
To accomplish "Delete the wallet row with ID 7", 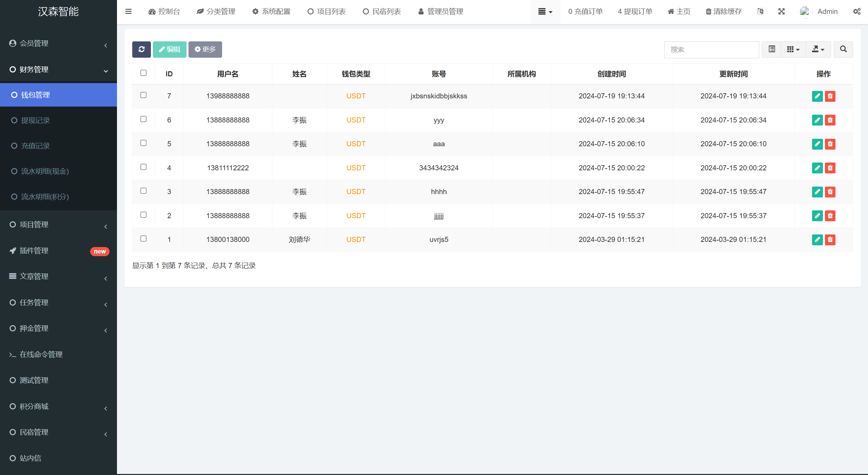I will (x=830, y=96).
